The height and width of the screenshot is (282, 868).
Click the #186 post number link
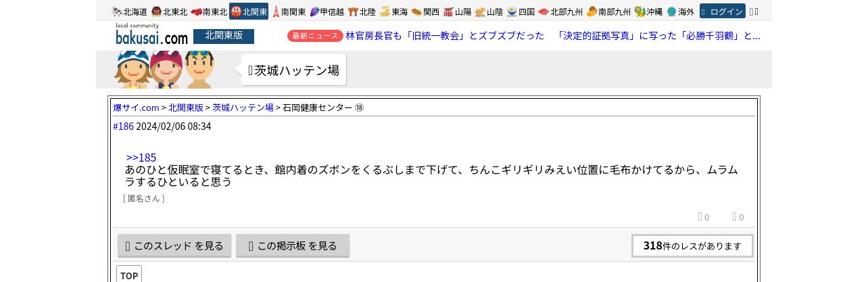[123, 126]
